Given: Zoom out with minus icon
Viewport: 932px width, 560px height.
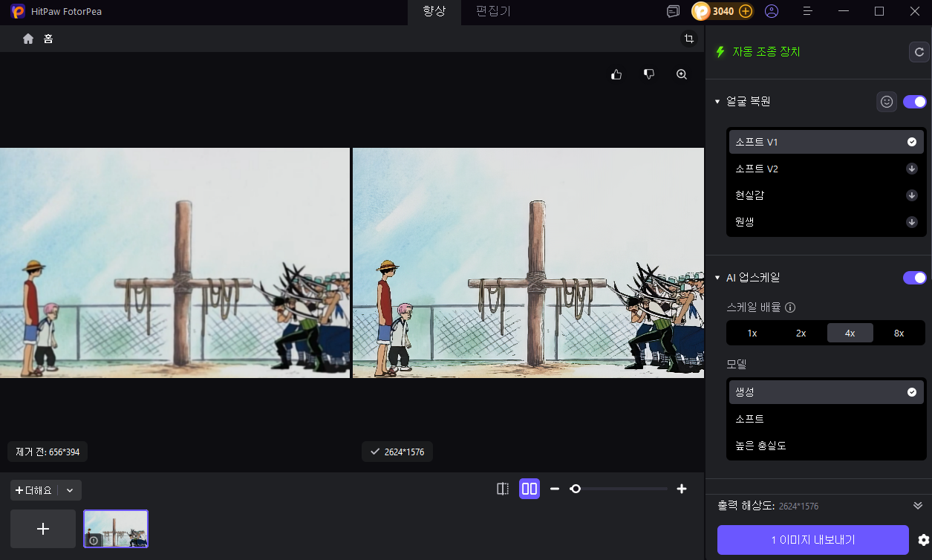Looking at the screenshot, I should [554, 489].
